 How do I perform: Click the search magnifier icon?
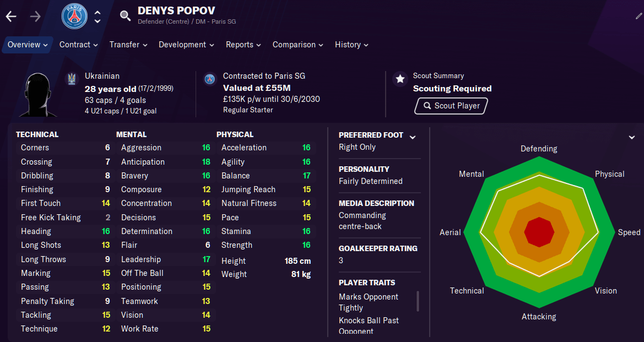pos(125,16)
